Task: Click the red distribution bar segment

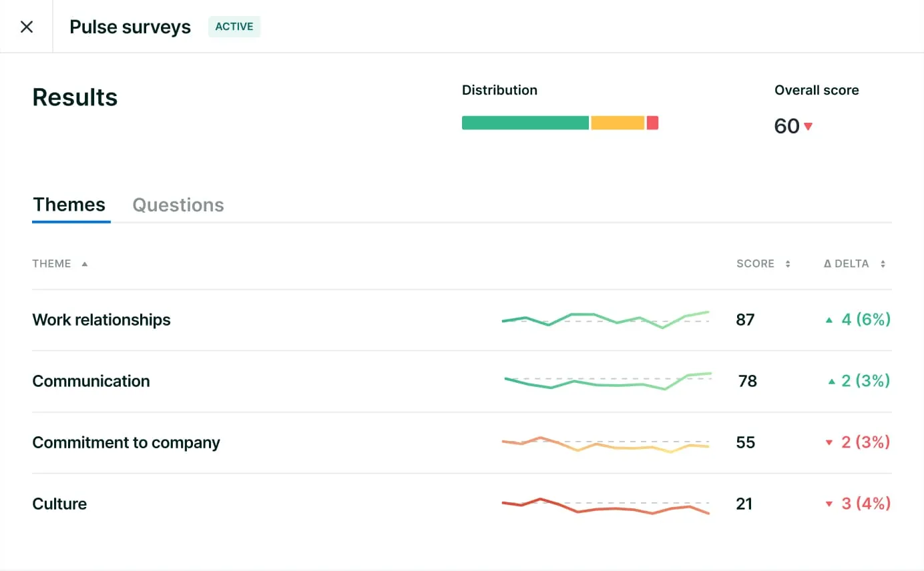Action: [x=652, y=123]
